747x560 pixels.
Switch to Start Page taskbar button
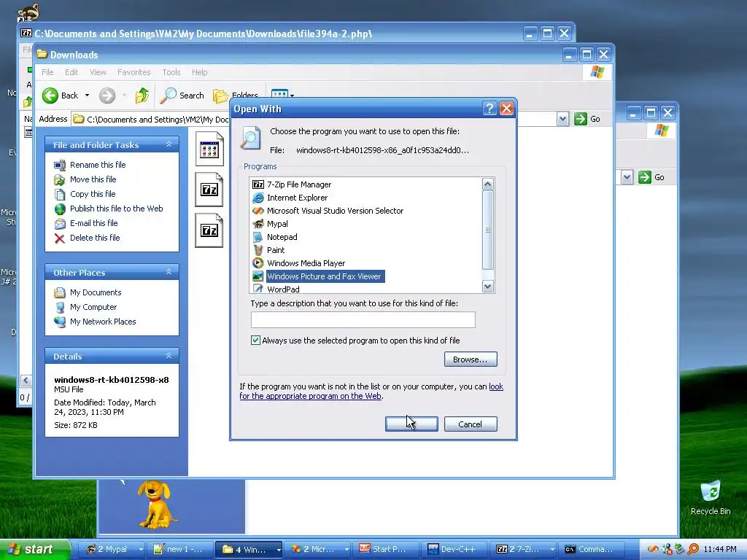point(385,549)
